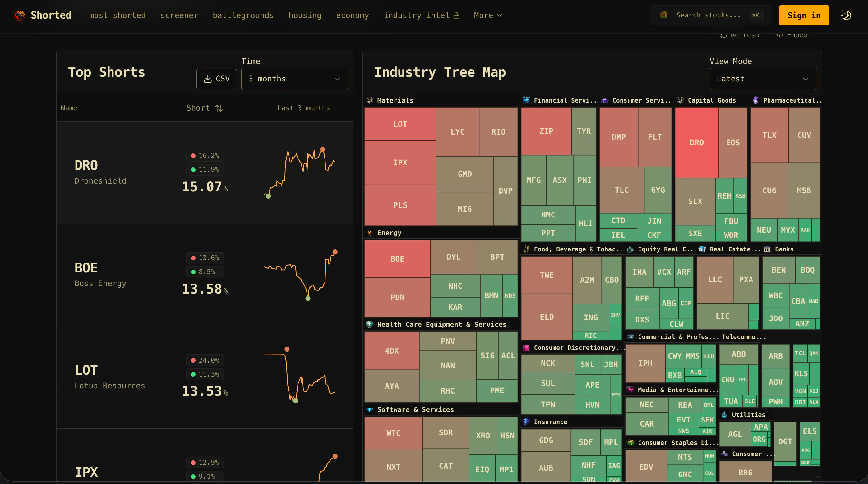Click the Health Care Equipment sector icon
Screen dimensions: 868x484
tap(370, 324)
